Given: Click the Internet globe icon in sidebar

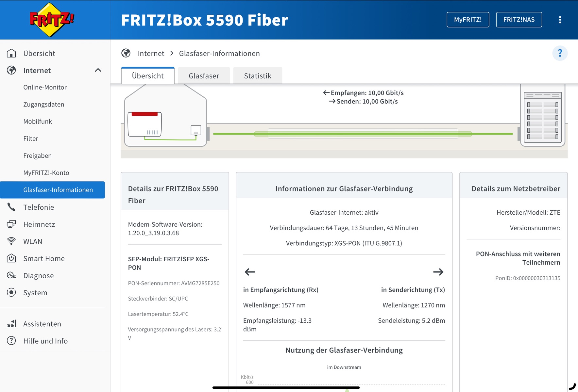Looking at the screenshot, I should (11, 70).
